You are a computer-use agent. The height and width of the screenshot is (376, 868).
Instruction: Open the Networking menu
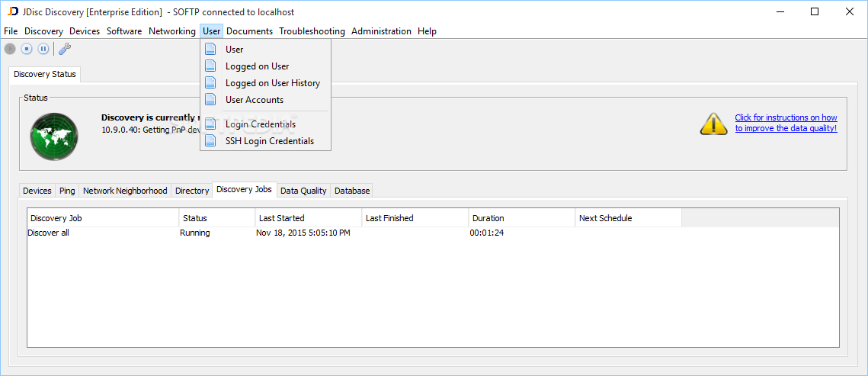(171, 31)
